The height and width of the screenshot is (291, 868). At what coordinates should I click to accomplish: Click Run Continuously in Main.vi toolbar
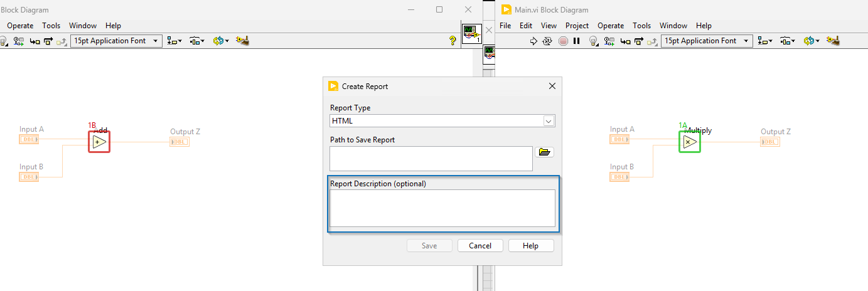tap(547, 41)
